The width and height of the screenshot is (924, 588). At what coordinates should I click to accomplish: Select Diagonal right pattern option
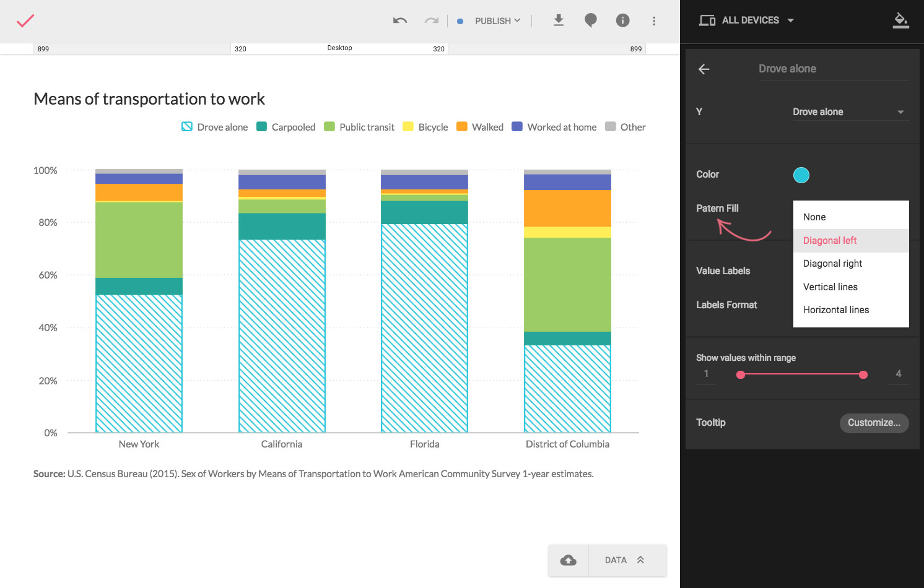[832, 264]
